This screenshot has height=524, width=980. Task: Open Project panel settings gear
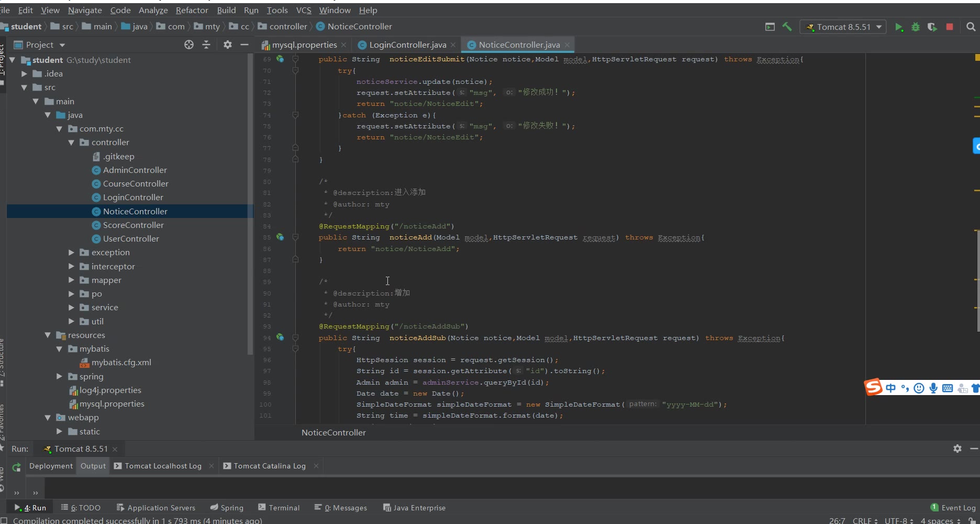(x=227, y=45)
